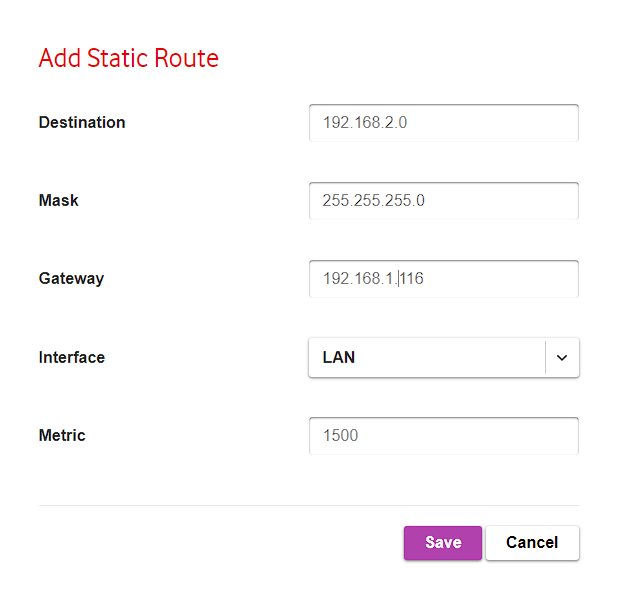Image resolution: width=618 pixels, height=598 pixels.
Task: Click the divider line above Save button
Action: tap(309, 505)
